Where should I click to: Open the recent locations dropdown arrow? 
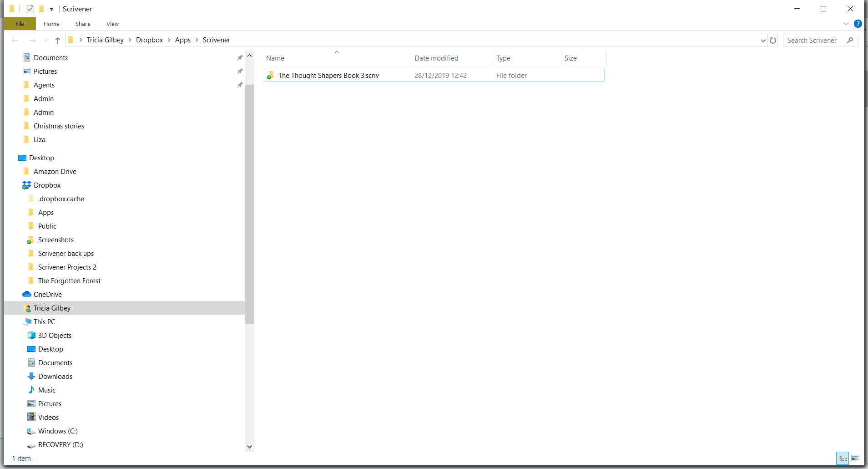(x=46, y=41)
